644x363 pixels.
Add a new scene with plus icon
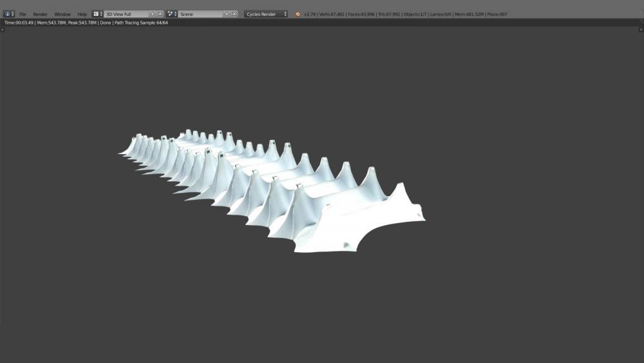227,14
